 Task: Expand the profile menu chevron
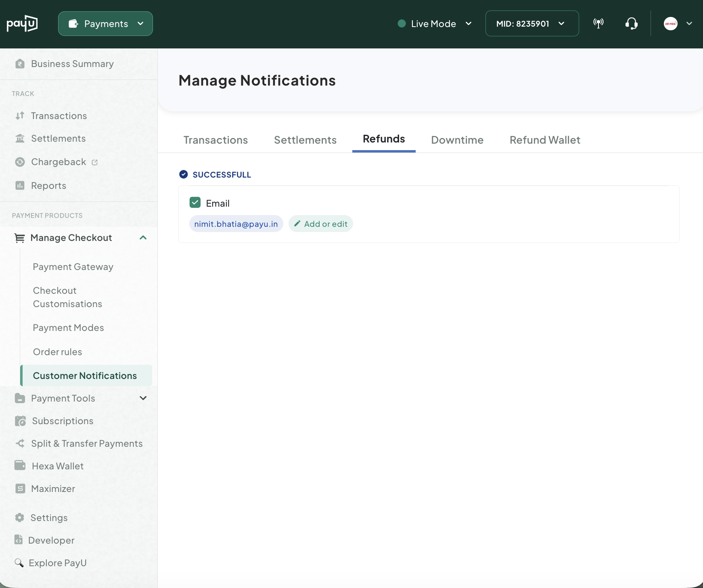689,23
